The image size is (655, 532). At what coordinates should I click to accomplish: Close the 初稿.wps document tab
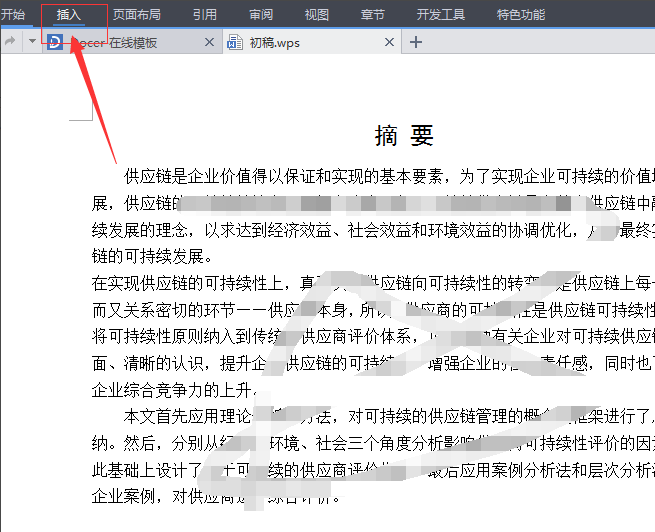pyautogui.click(x=389, y=42)
